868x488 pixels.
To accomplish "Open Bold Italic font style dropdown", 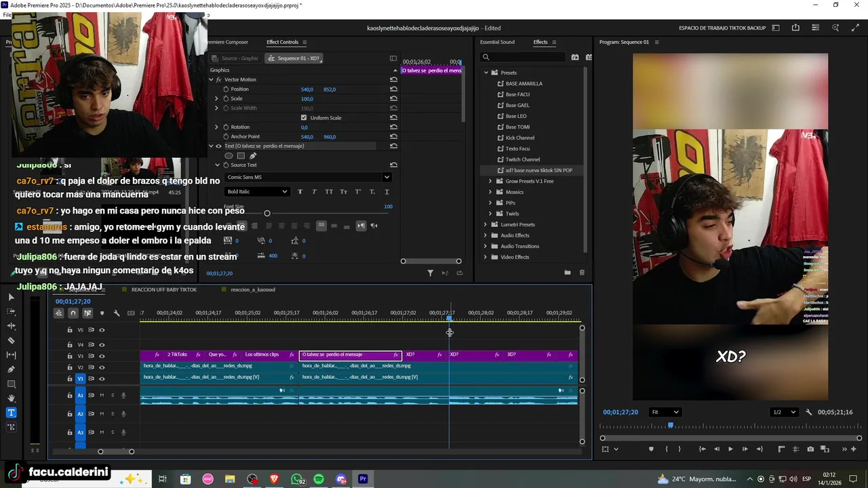I will tap(256, 192).
